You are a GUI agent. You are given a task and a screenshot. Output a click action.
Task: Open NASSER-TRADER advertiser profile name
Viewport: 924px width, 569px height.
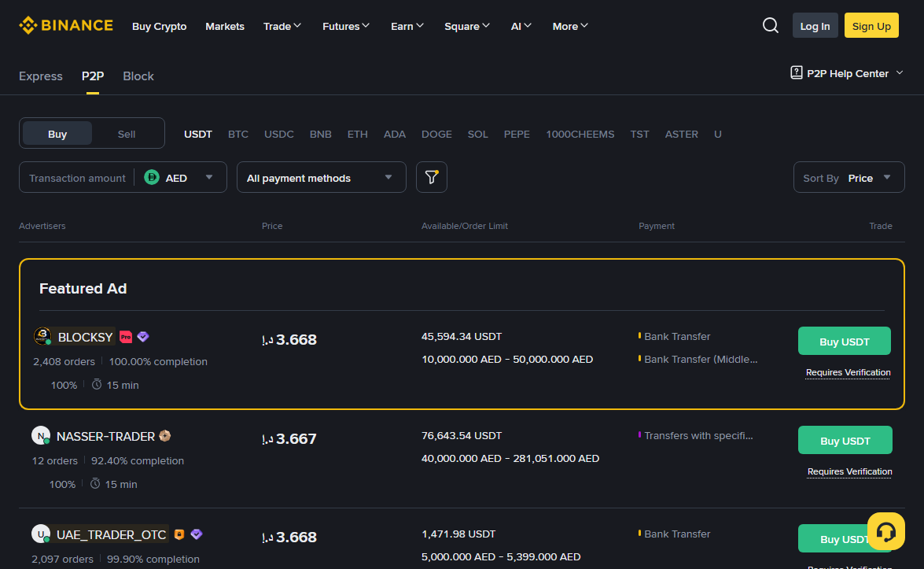click(105, 436)
